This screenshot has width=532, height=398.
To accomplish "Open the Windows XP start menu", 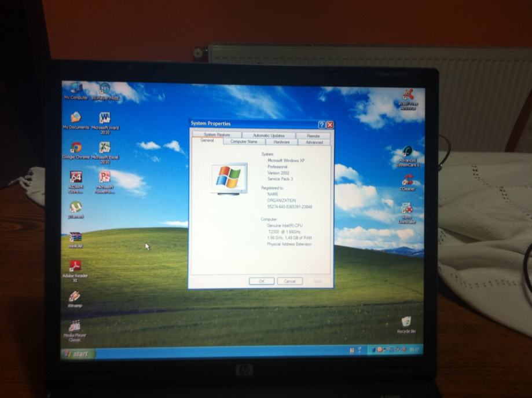I will pyautogui.click(x=78, y=354).
